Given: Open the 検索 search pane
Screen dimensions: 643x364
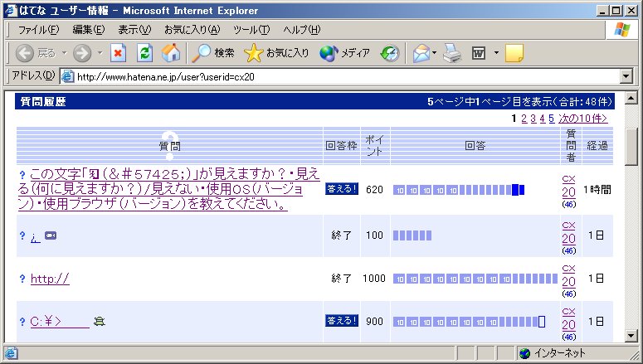Looking at the screenshot, I should click(x=213, y=53).
